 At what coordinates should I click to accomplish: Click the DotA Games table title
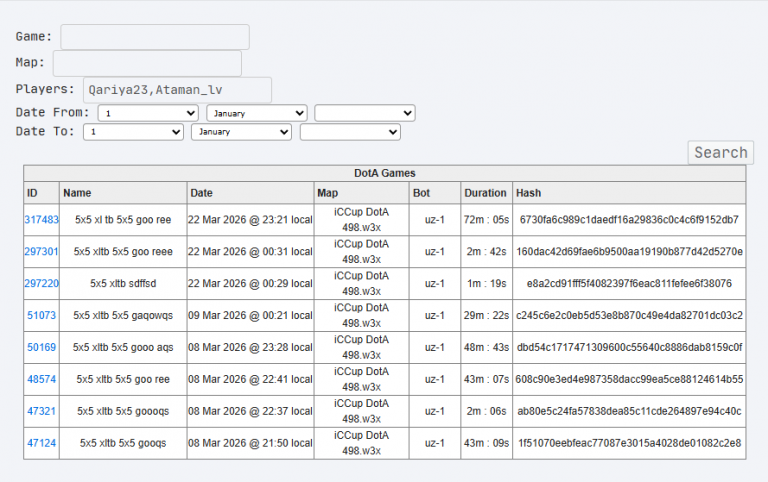click(384, 173)
